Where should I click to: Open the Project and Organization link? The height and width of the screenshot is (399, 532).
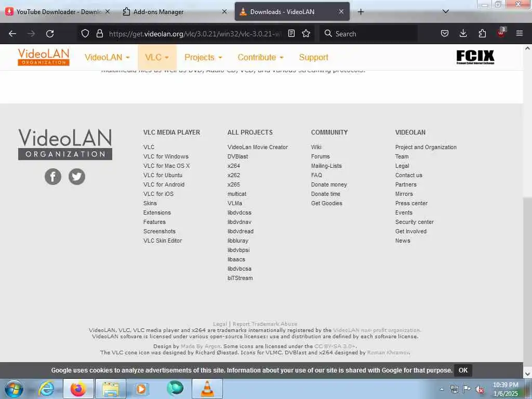425,147
